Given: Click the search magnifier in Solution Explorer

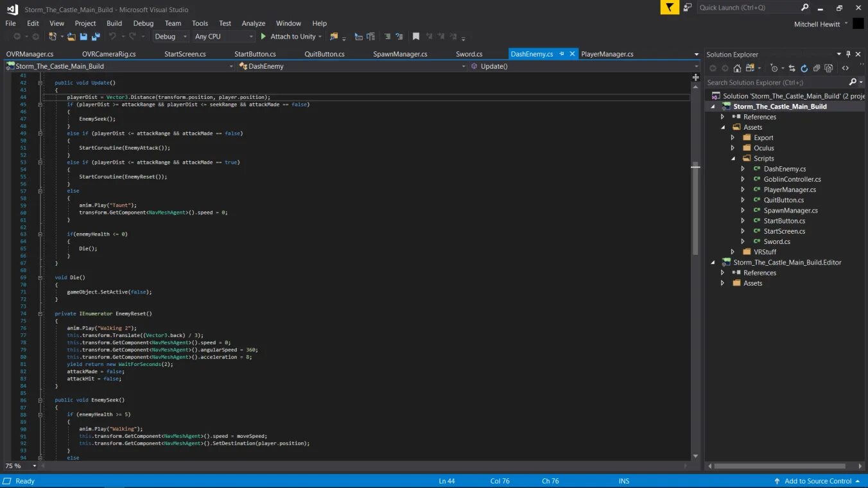Looking at the screenshot, I should click(x=853, y=82).
